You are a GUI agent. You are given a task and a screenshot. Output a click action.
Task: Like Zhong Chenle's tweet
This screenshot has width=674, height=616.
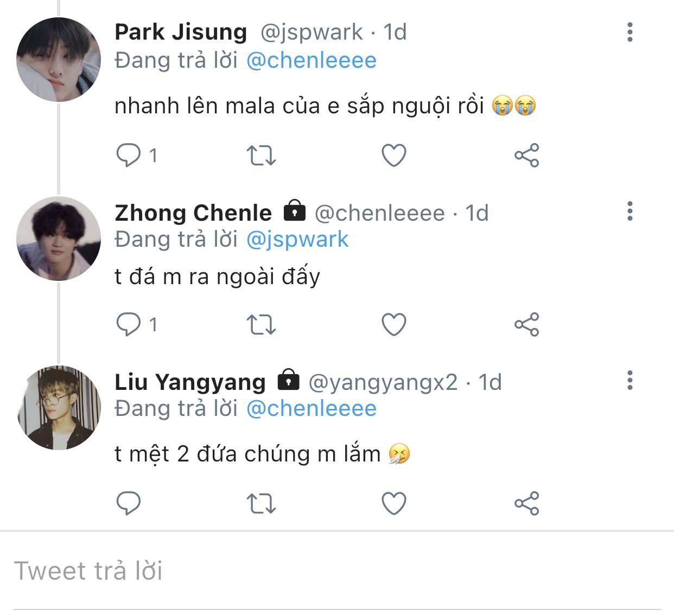pyautogui.click(x=394, y=325)
